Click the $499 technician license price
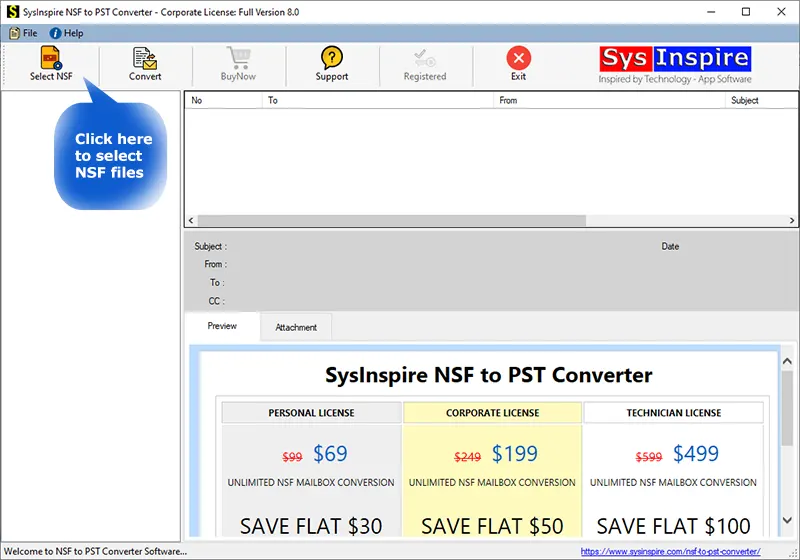 pyautogui.click(x=696, y=453)
